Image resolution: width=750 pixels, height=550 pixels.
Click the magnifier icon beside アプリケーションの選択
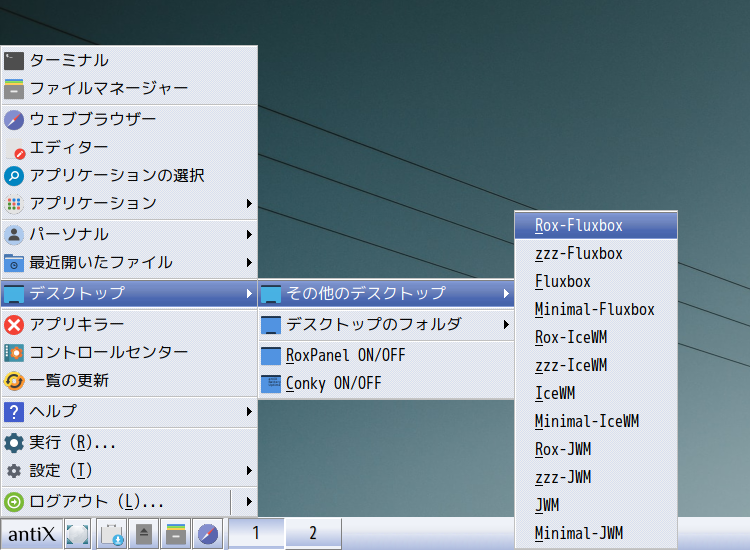[14, 176]
